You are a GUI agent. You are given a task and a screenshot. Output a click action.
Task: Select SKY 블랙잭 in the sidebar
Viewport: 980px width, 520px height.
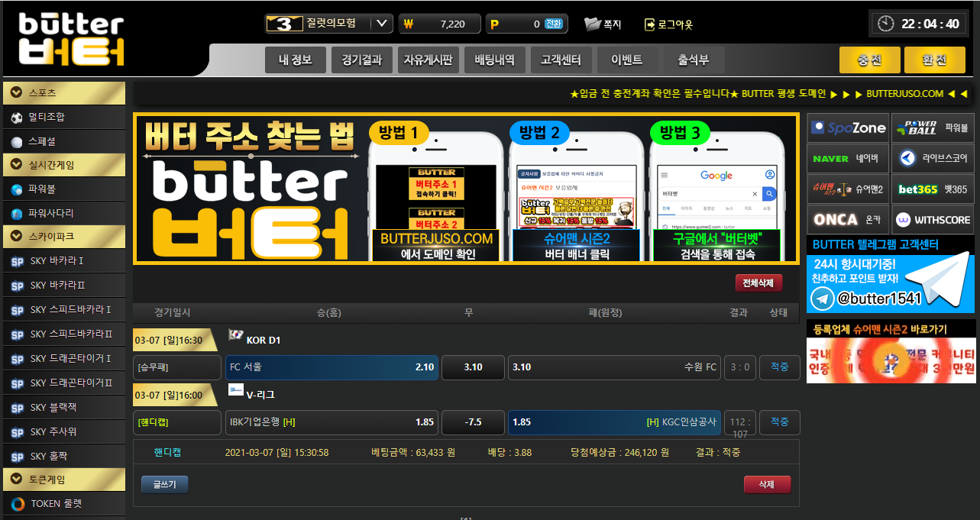point(17,408)
